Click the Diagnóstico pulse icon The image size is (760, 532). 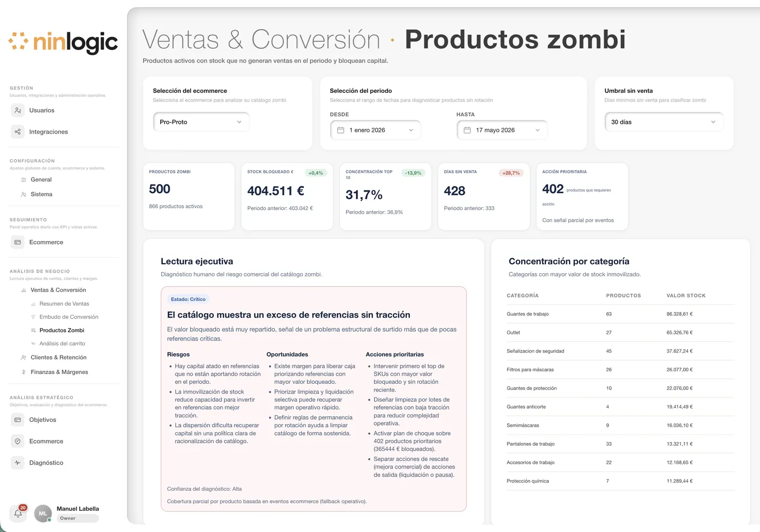(17, 463)
